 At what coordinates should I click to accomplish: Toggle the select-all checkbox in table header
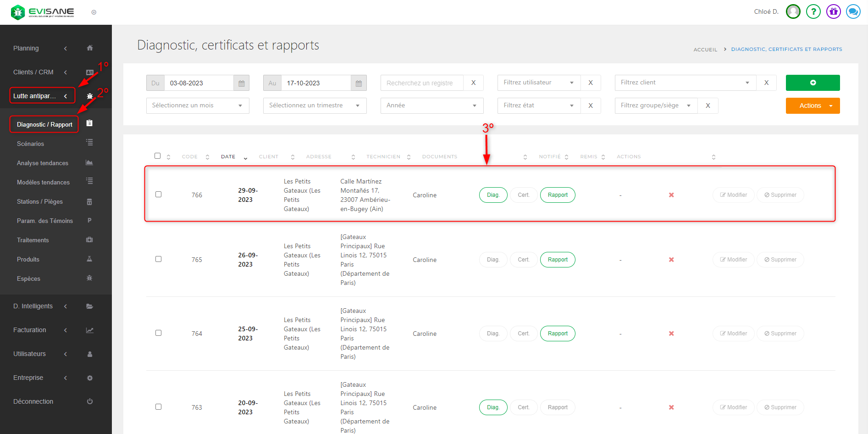coord(157,156)
